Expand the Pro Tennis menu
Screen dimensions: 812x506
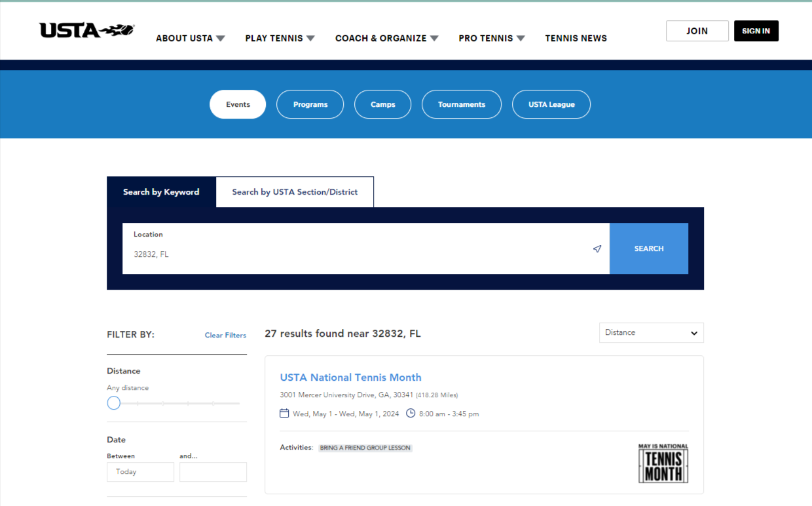[492, 38]
